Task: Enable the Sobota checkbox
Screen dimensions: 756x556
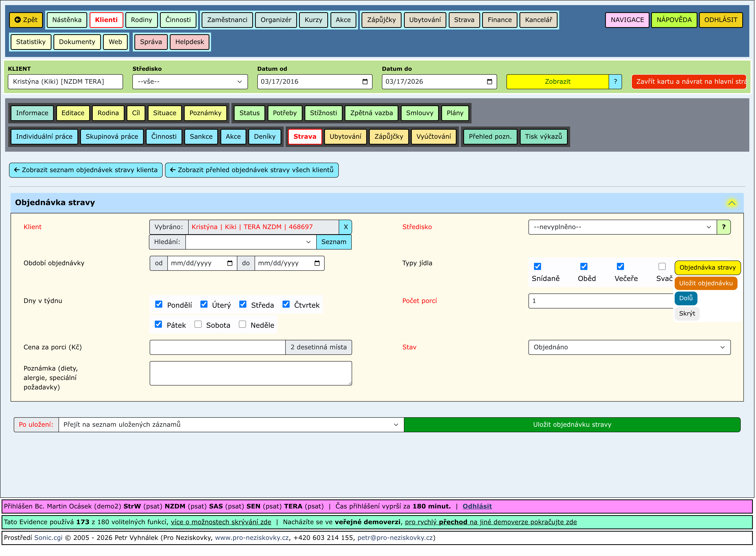Action: coord(198,324)
